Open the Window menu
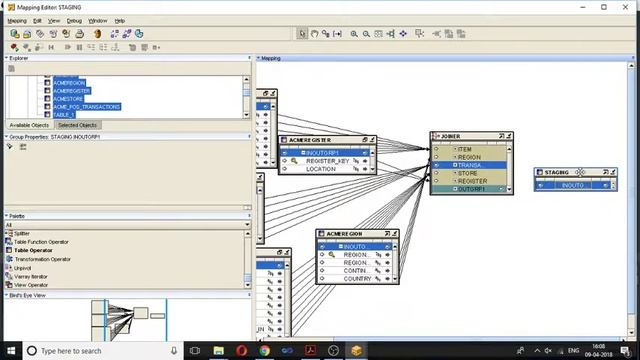Viewport: 640px width, 360px height. (x=98, y=20)
